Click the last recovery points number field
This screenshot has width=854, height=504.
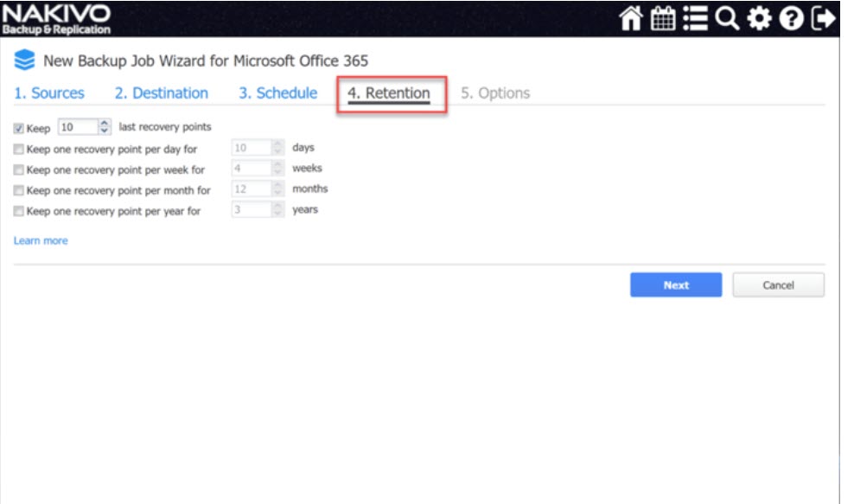[77, 127]
